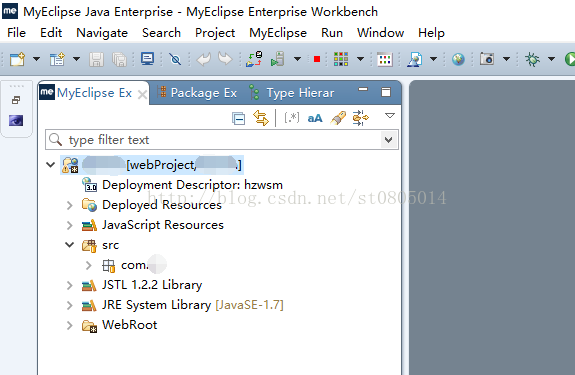575x375 pixels.
Task: Click the colored grid perspective icon
Action: pos(341,59)
